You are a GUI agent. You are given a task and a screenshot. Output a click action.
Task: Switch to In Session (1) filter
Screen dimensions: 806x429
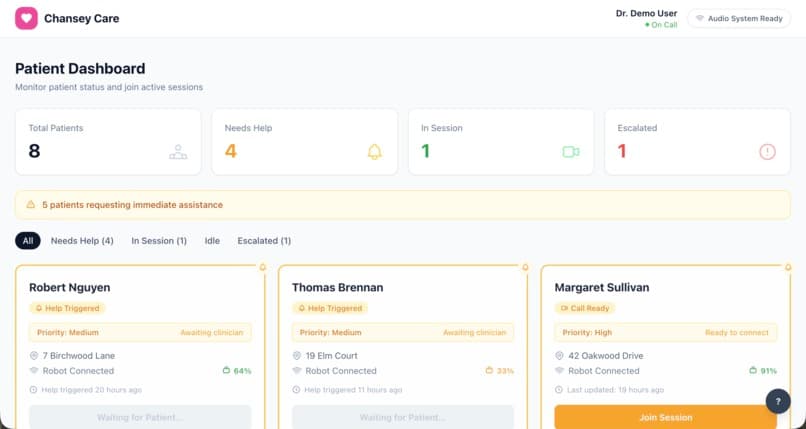(159, 240)
